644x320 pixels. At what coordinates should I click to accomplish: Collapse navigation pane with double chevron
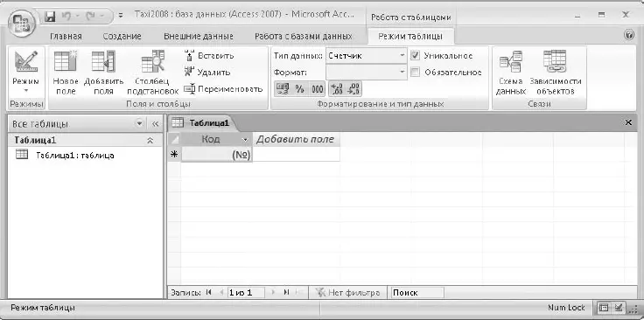[x=155, y=123]
